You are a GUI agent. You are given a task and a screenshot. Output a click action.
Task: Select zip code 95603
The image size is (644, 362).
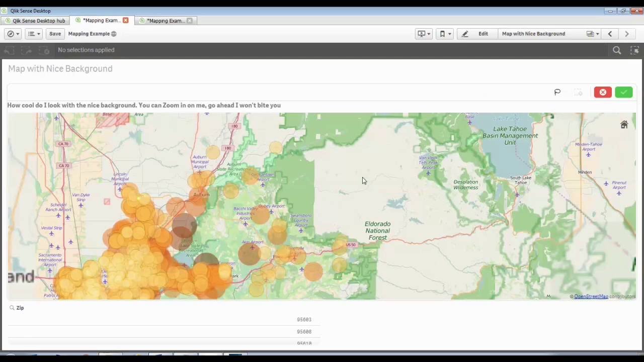pyautogui.click(x=164, y=320)
